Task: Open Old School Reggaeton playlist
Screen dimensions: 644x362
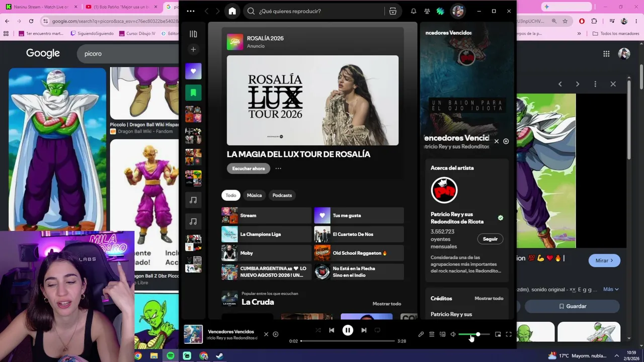Action: (359, 253)
